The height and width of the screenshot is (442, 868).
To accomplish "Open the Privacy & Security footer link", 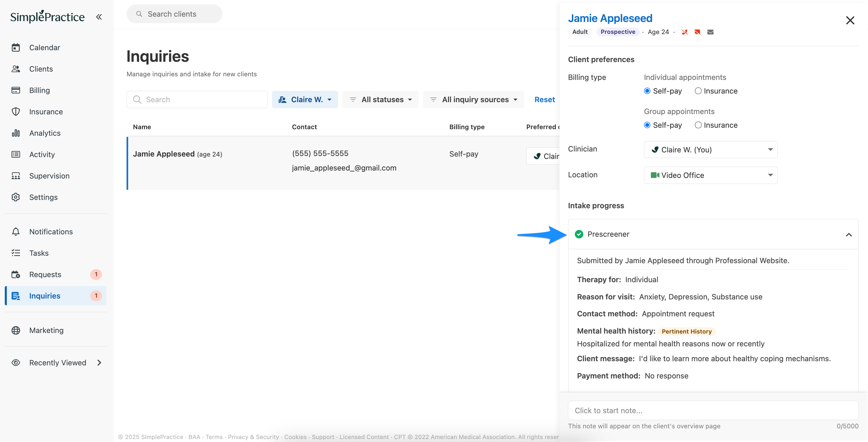I will 253,437.
